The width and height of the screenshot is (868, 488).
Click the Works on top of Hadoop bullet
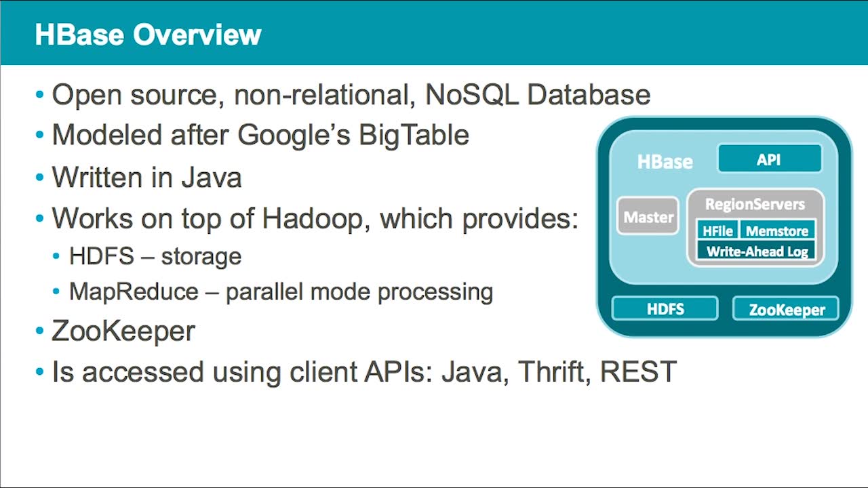(x=315, y=218)
